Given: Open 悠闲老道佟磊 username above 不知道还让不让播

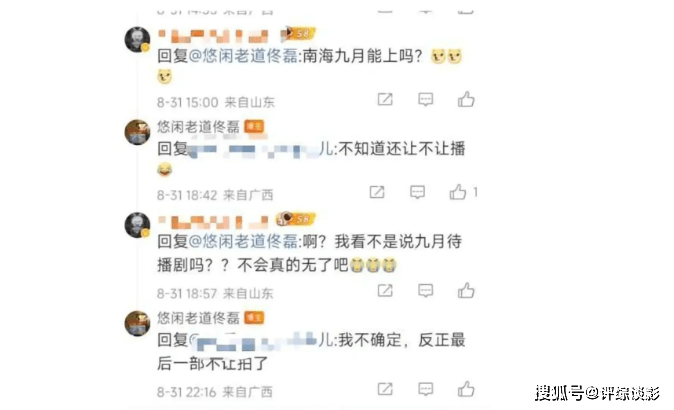Looking at the screenshot, I should pos(198,126).
